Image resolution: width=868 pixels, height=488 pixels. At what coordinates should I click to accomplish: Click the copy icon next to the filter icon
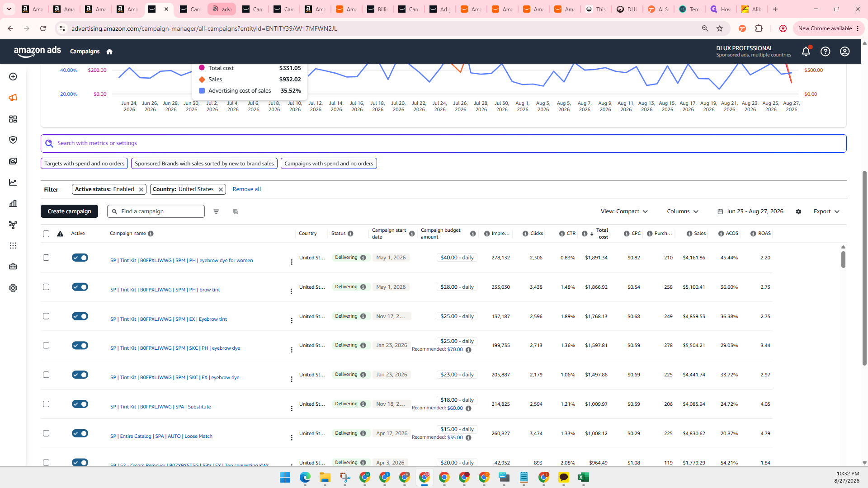236,211
